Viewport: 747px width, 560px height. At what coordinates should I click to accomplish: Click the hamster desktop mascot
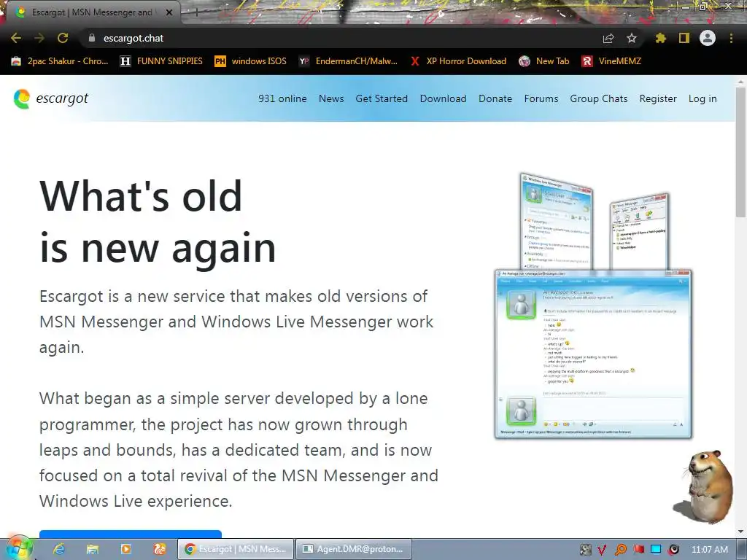(704, 486)
